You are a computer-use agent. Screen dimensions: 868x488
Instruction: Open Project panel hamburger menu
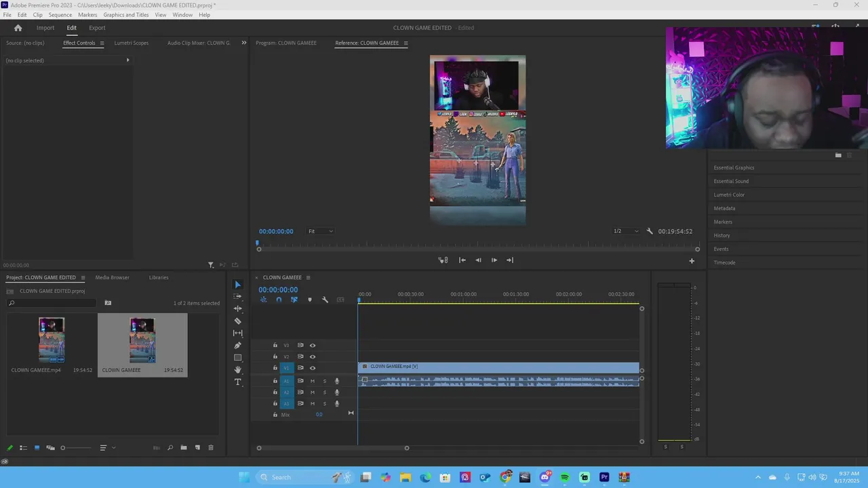(83, 277)
